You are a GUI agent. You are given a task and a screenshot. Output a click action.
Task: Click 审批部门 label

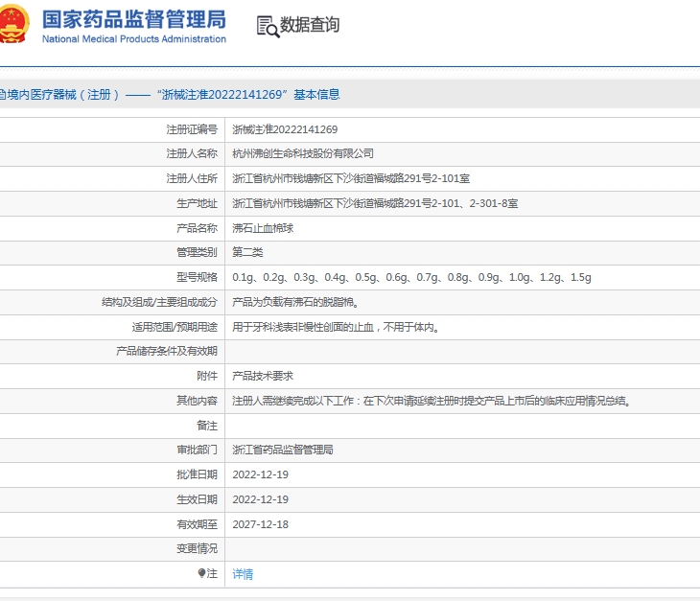pos(197,451)
